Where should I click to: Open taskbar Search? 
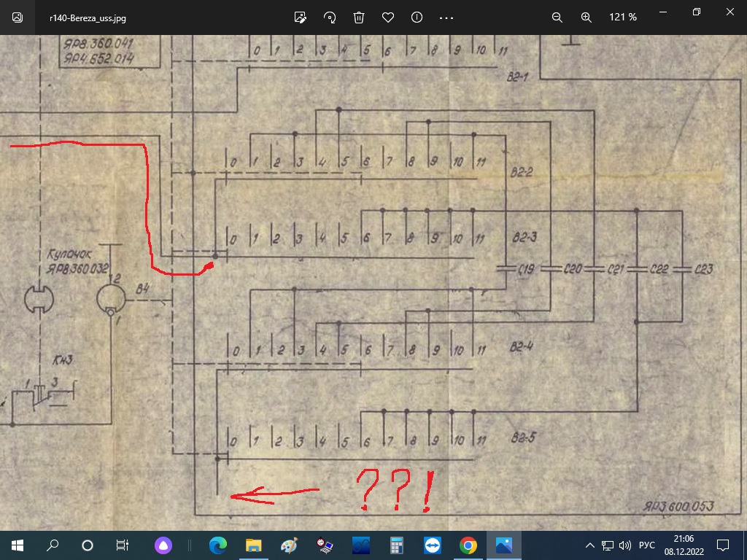53,545
